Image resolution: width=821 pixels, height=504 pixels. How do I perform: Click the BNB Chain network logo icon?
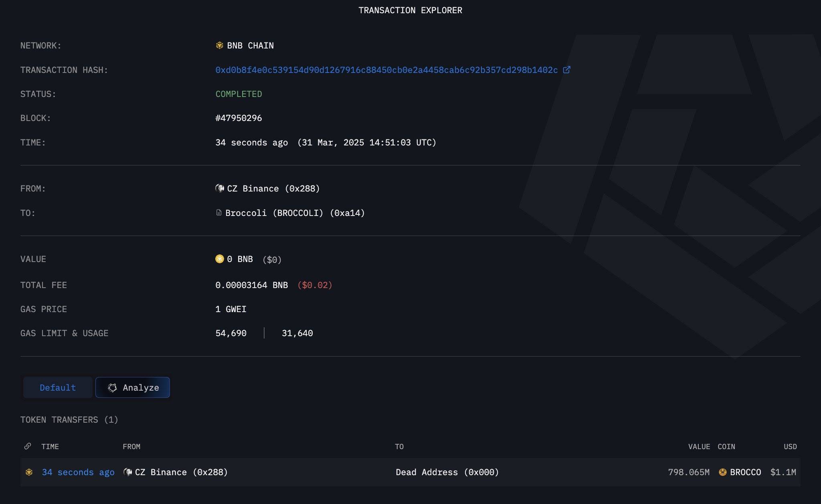(219, 45)
